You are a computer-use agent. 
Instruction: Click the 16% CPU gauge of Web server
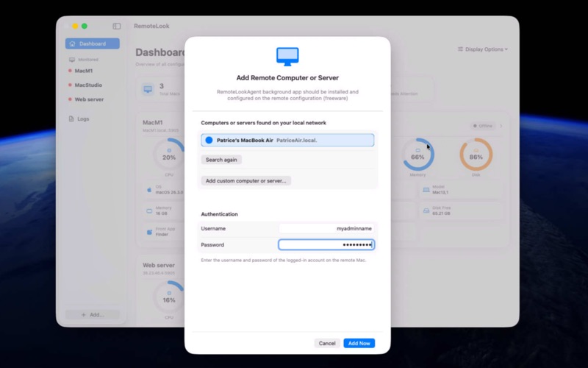click(169, 297)
